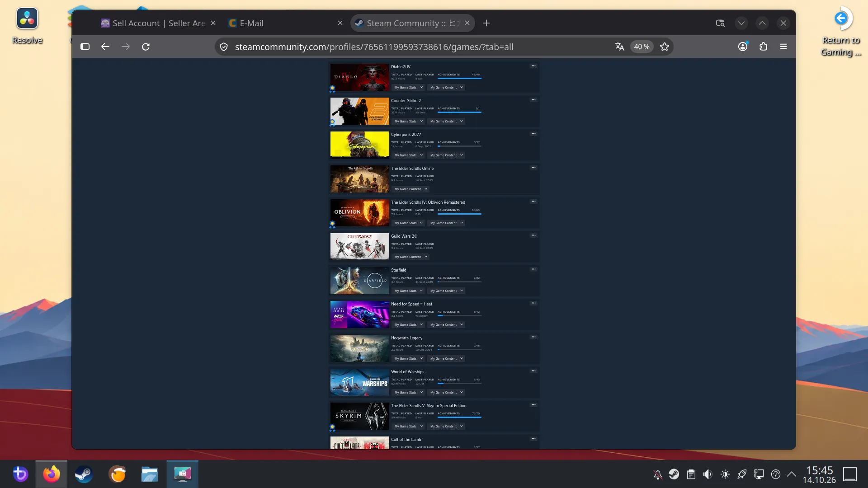Click the Firefox sidebar toggle icon
868x488 pixels.
click(85, 47)
